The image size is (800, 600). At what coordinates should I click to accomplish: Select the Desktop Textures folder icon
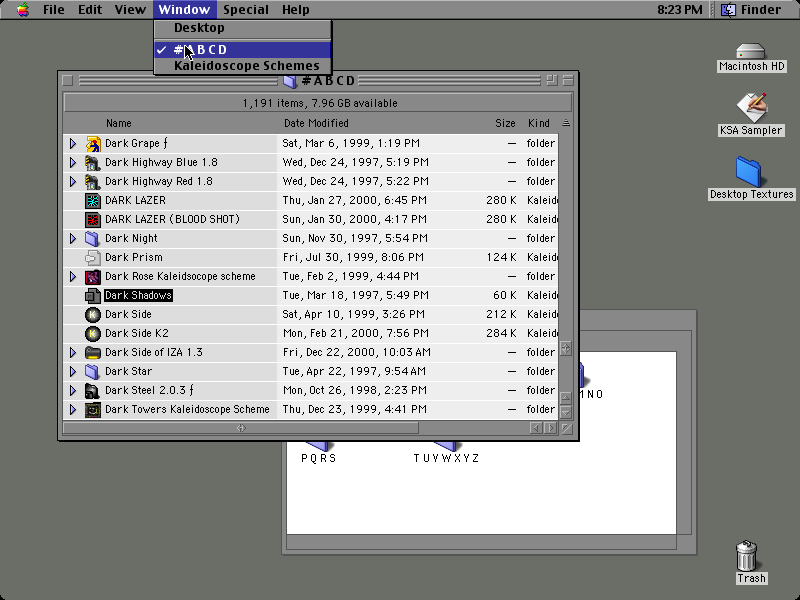pyautogui.click(x=749, y=172)
